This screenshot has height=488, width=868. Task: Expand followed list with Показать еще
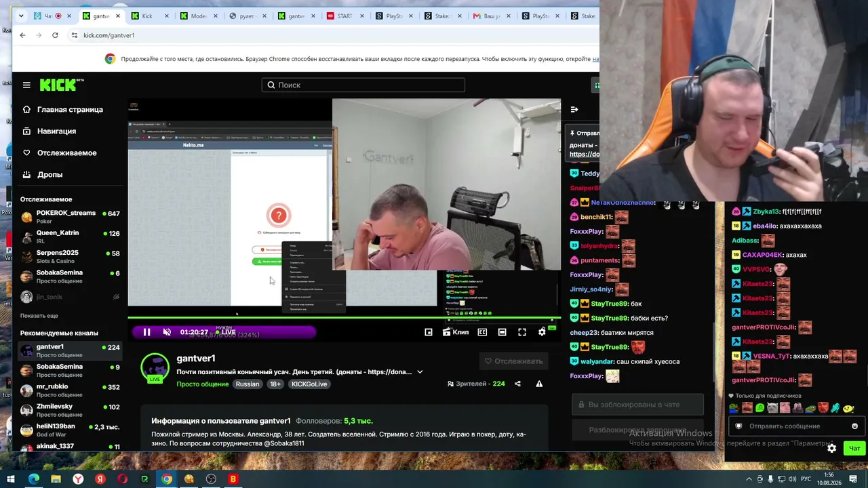click(x=39, y=316)
